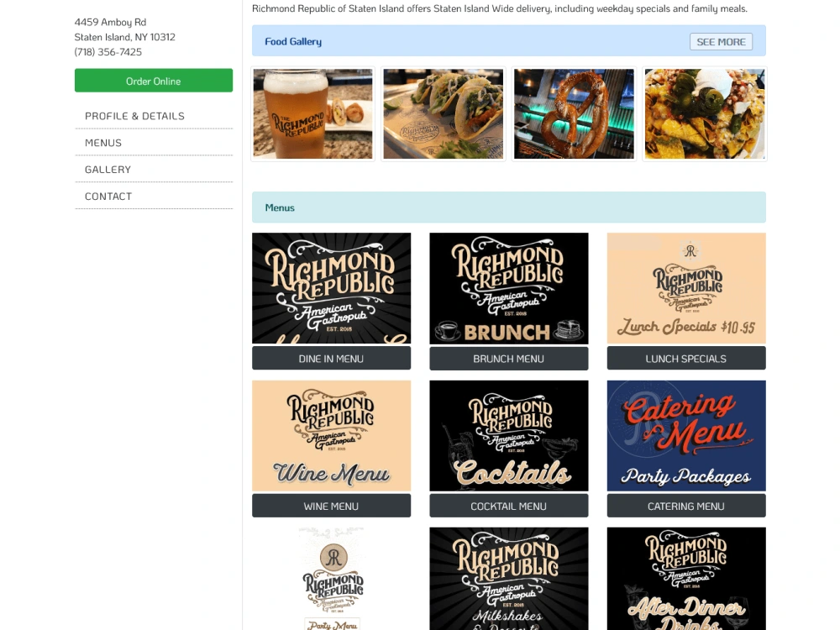This screenshot has width=840, height=630.
Task: Click the green Order Online button
Action: [153, 81]
